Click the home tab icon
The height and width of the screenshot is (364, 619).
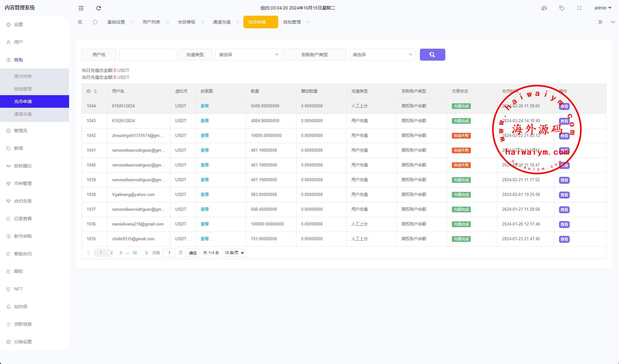[95, 22]
